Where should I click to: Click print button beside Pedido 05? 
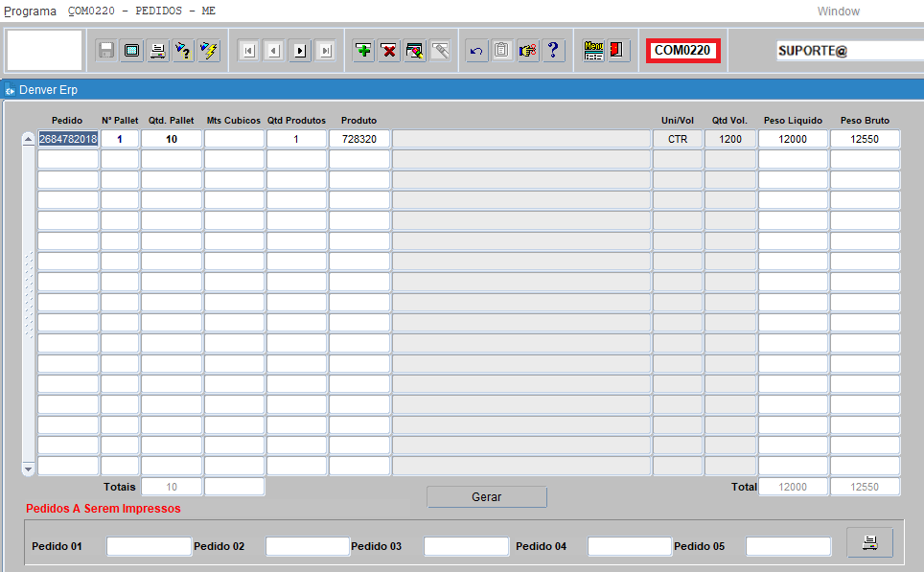point(869,542)
